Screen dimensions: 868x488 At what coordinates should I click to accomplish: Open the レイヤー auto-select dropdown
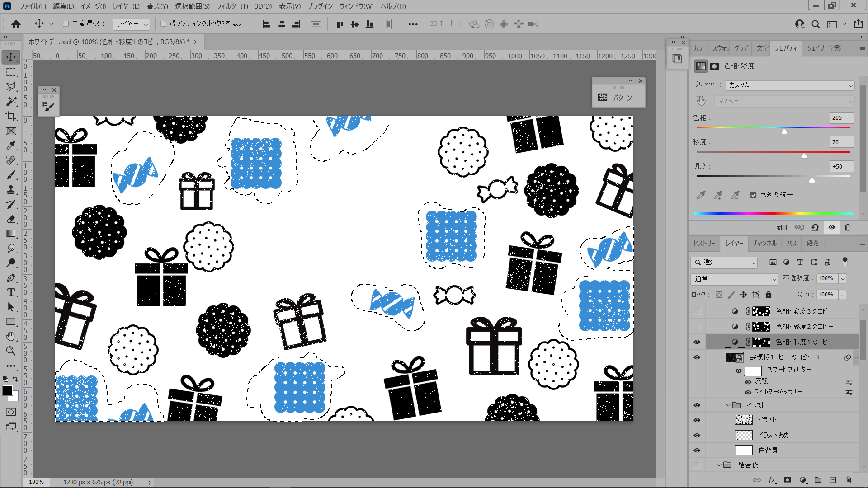(x=132, y=24)
